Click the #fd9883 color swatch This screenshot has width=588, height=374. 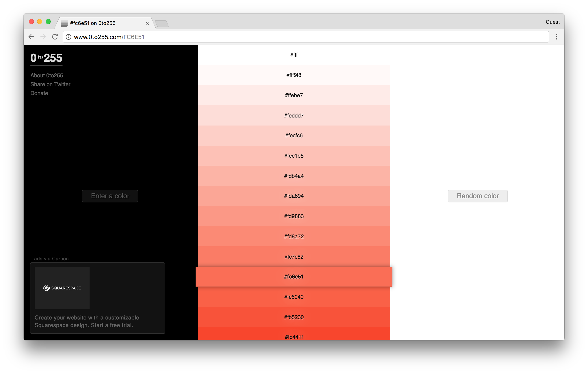click(294, 216)
